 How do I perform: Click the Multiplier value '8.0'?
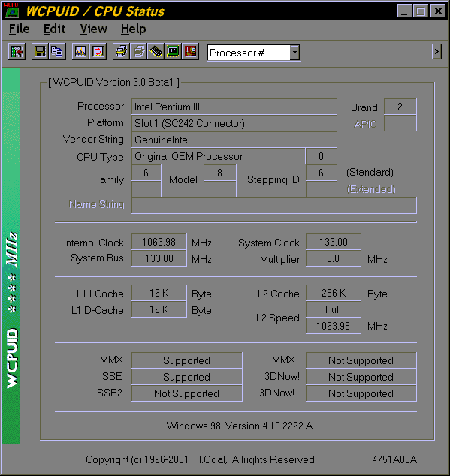[x=334, y=258]
